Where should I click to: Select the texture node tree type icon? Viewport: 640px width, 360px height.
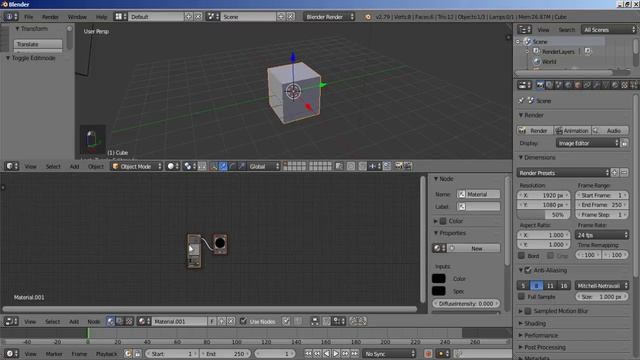coord(129,321)
